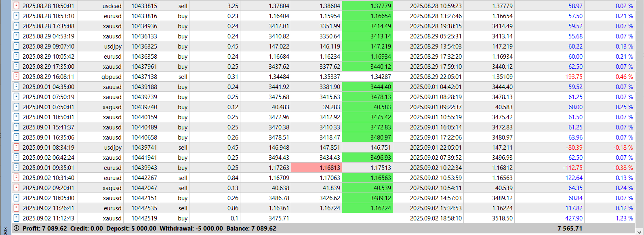Click the xagusd buy icon, ticket 10439740

point(17,107)
